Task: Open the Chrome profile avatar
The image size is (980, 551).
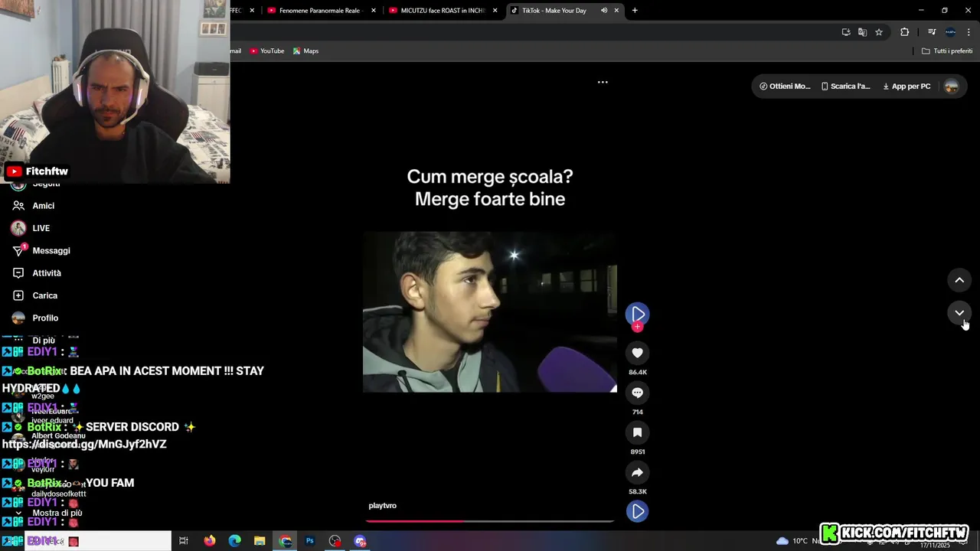Action: point(950,32)
